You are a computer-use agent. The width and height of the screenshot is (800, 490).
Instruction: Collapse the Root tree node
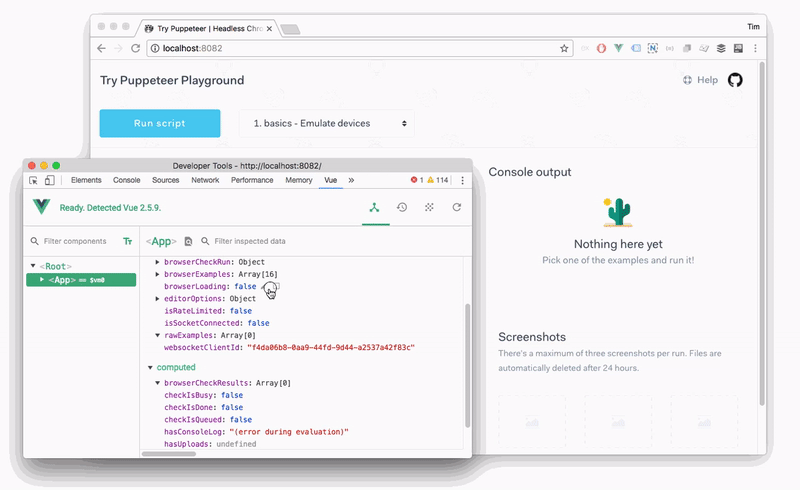point(33,266)
